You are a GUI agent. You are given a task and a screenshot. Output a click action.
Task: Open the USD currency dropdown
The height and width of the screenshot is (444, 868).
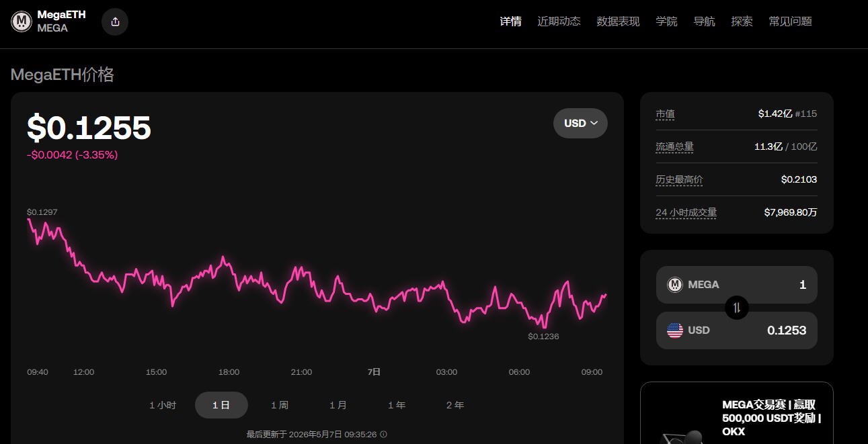(x=580, y=123)
